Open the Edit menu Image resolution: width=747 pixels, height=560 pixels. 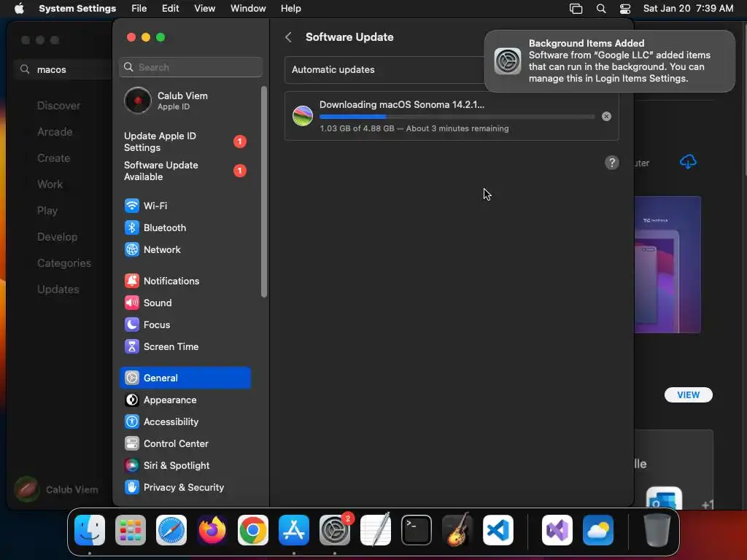point(170,9)
